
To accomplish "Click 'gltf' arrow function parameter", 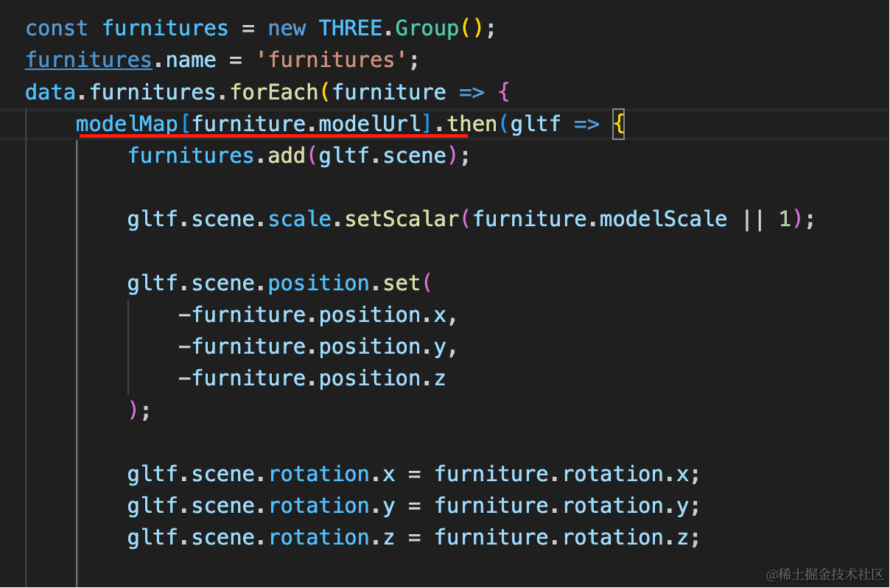I will pyautogui.click(x=536, y=124).
